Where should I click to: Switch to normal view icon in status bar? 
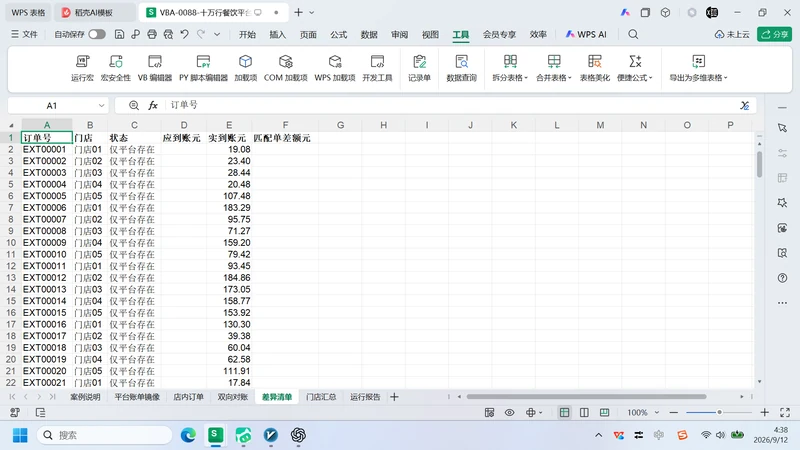pyautogui.click(x=564, y=412)
